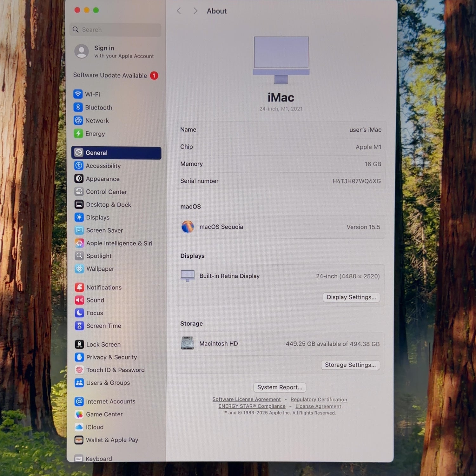
Task: Click into the sidebar Search field
Action: (x=116, y=30)
